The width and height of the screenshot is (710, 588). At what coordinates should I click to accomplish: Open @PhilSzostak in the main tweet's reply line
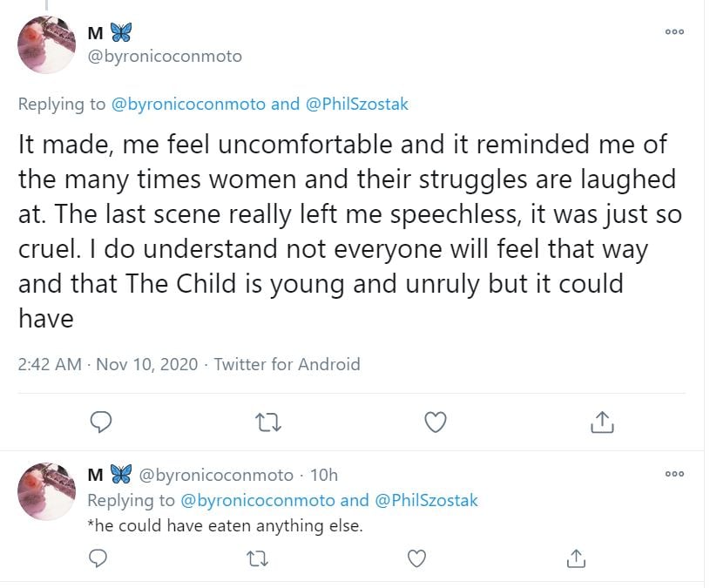(356, 105)
